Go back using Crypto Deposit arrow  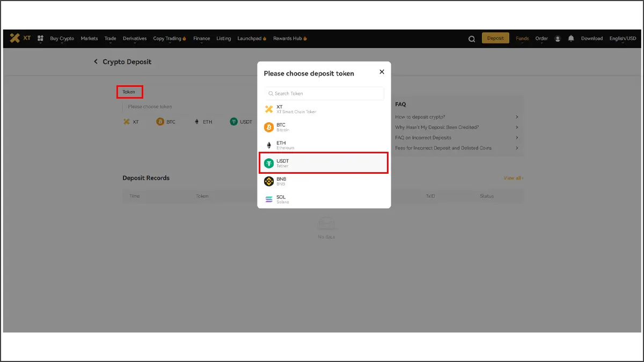(x=96, y=62)
